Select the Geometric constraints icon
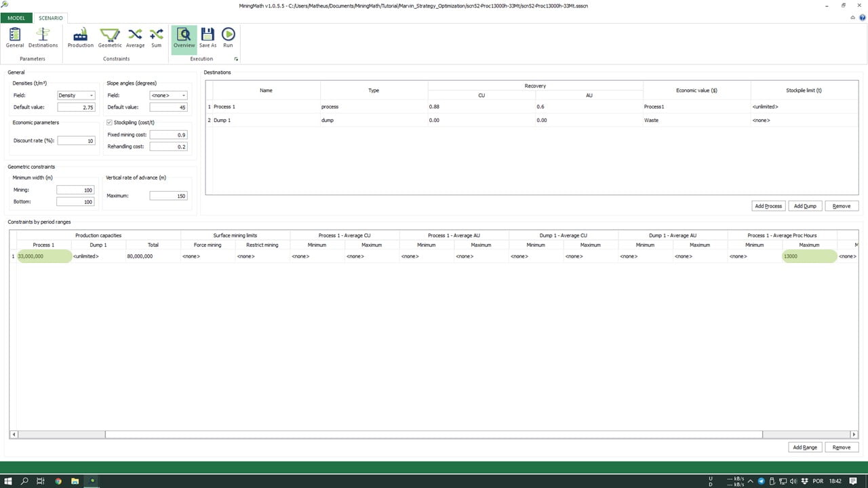This screenshot has width=868, height=488. 110,37
